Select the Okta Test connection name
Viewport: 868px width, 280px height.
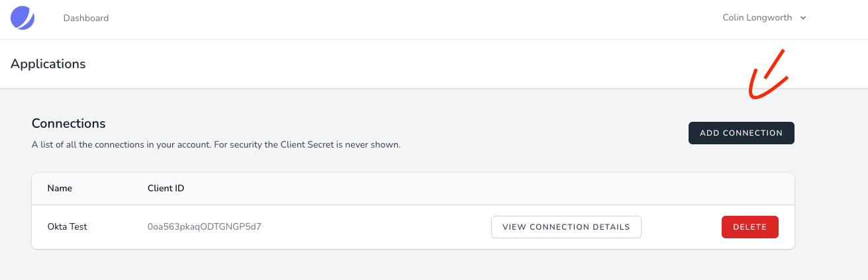[x=68, y=226]
